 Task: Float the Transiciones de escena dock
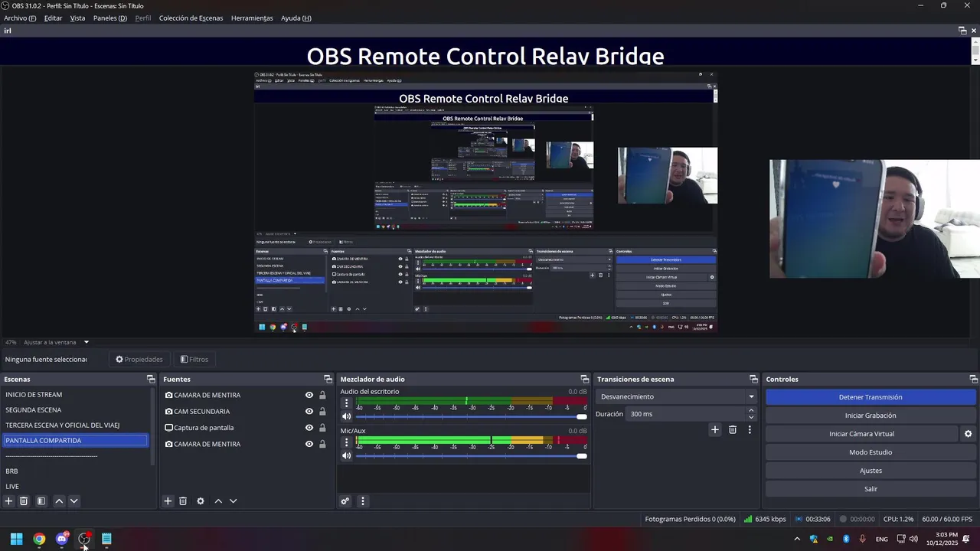(x=753, y=380)
